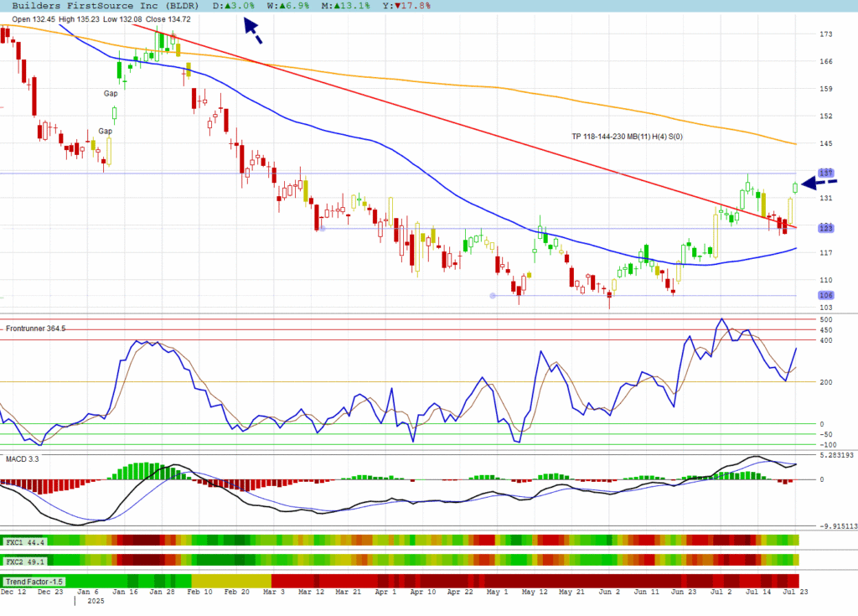This screenshot has height=616, width=858.
Task: Click the Jul 2 date label
Action: coord(721,592)
